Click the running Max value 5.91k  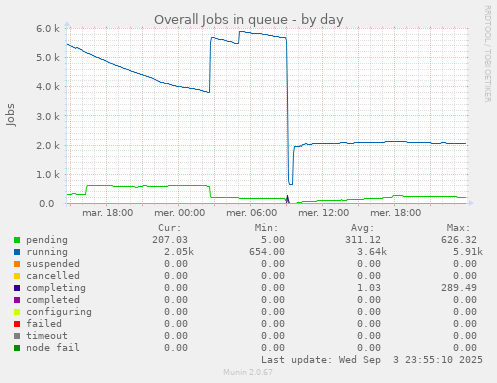tap(468, 252)
